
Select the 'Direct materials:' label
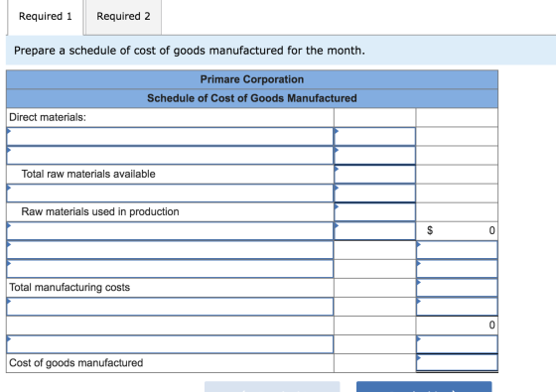[x=48, y=117]
